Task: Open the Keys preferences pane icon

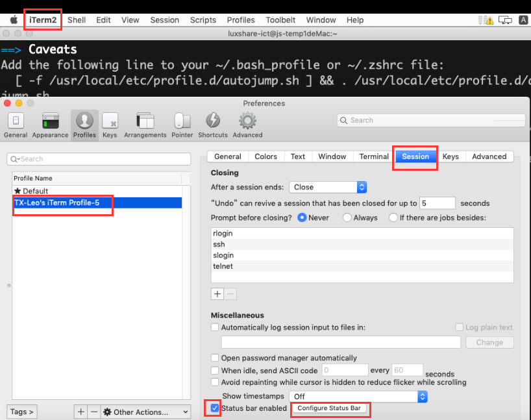Action: point(110,121)
